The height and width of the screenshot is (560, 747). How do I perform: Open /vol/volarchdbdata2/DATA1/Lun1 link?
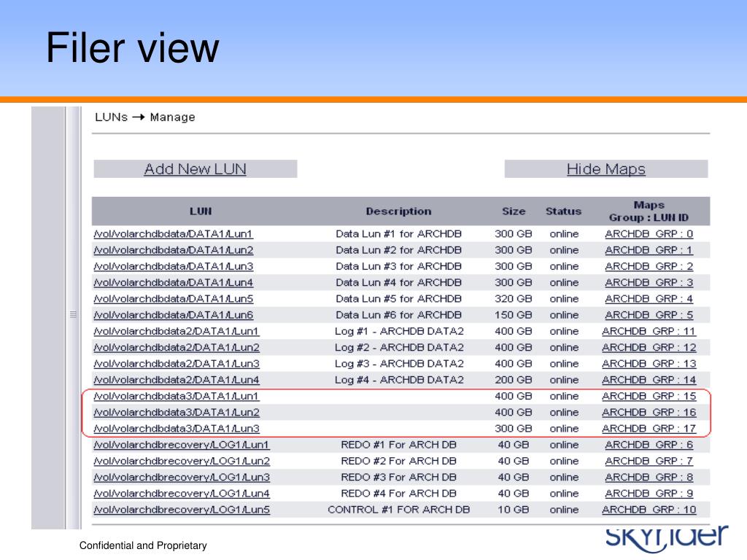pos(177,331)
